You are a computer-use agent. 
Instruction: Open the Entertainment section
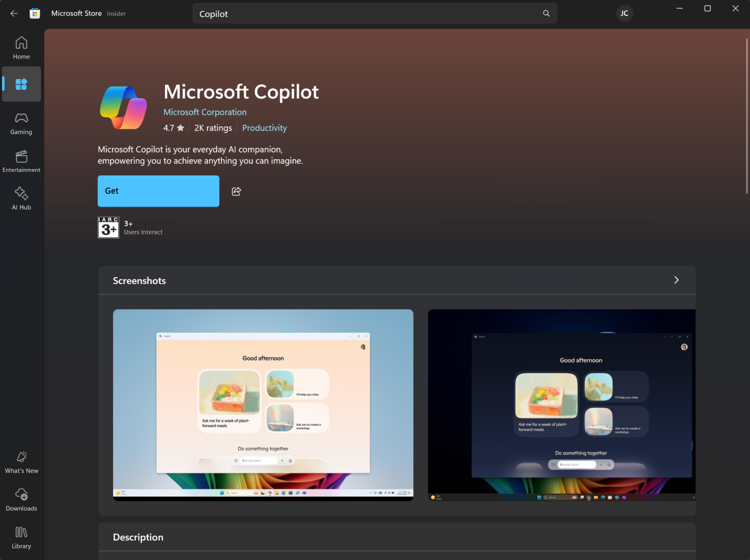(21, 161)
